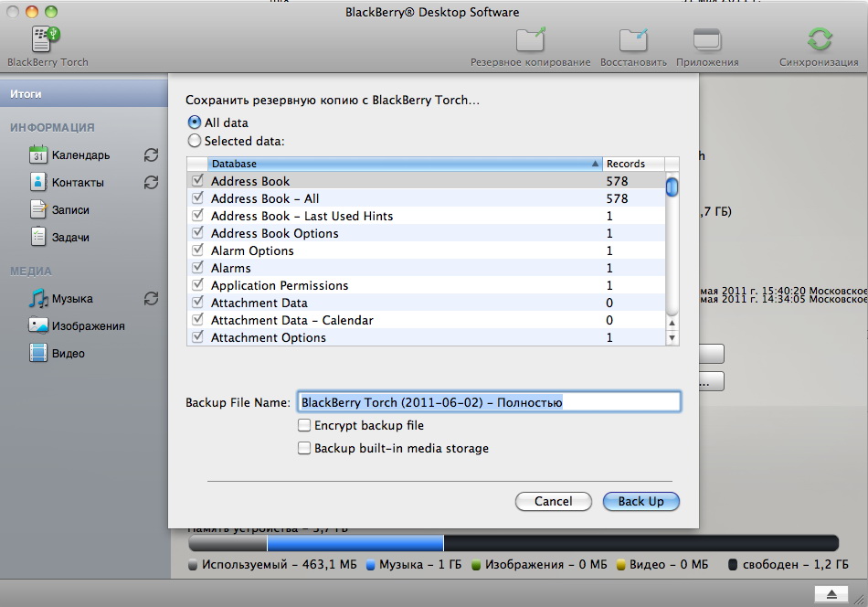This screenshot has height=607, width=868.
Task: Select the Selected data radio button
Action: pyautogui.click(x=195, y=141)
